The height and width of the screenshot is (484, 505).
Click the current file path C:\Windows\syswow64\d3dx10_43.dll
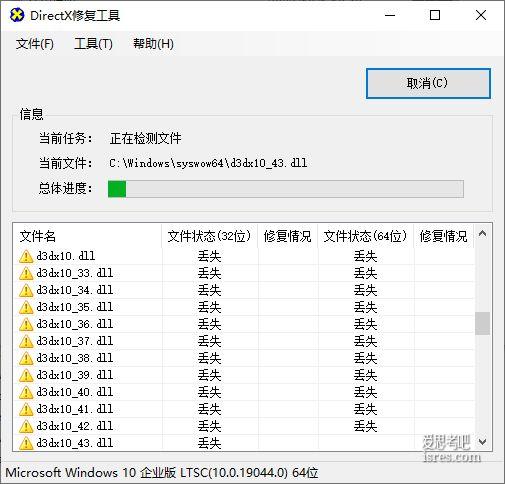(x=208, y=163)
